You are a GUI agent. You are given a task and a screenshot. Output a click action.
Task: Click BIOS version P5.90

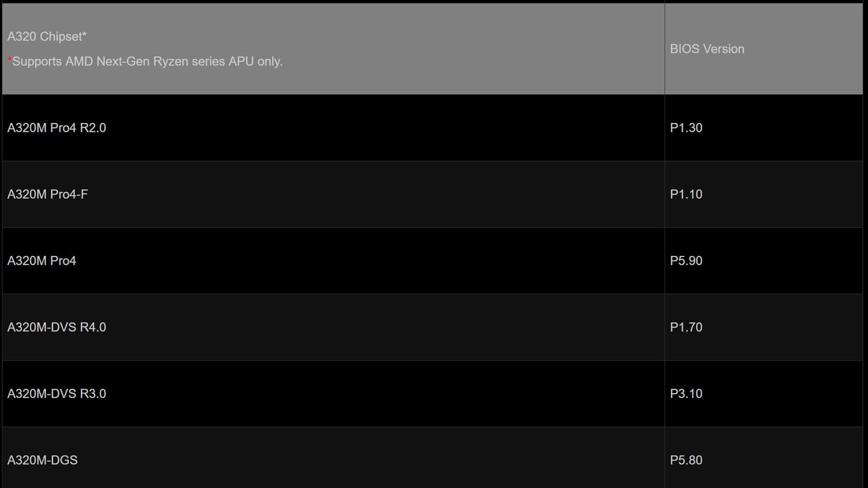click(686, 261)
